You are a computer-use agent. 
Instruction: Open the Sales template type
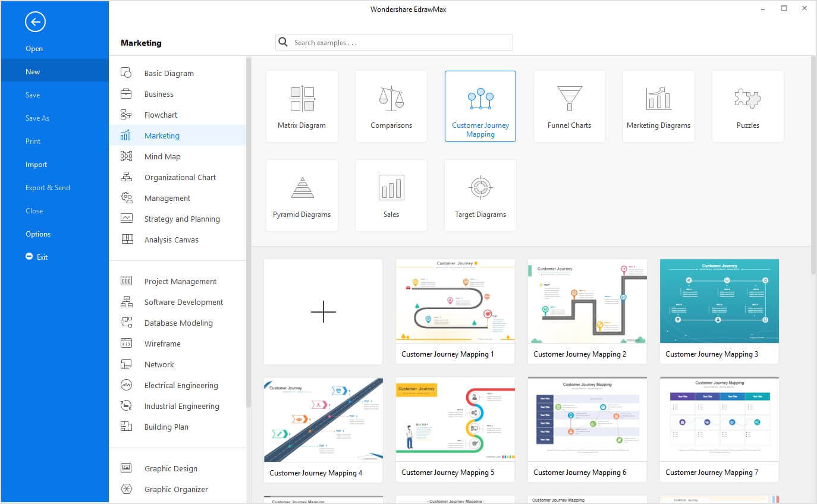click(x=391, y=196)
